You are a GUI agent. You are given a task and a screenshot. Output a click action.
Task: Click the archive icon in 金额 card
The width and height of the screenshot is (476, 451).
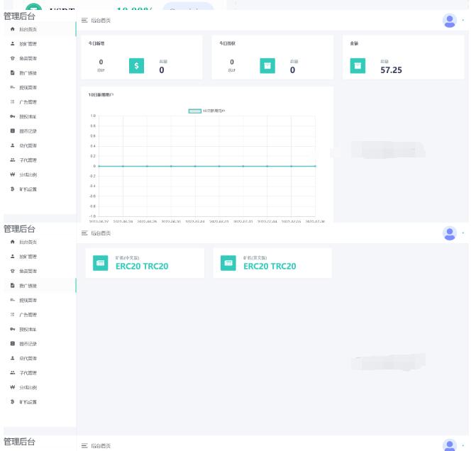point(358,66)
